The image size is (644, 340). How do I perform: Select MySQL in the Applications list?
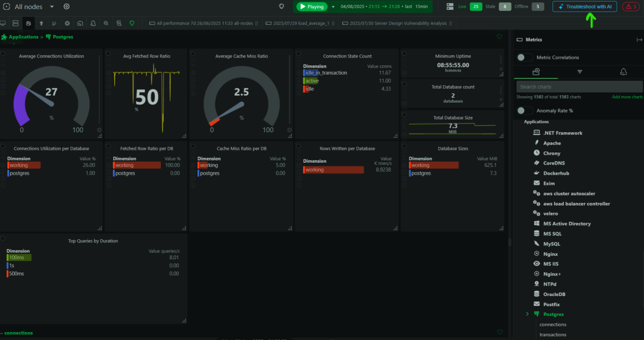point(551,244)
